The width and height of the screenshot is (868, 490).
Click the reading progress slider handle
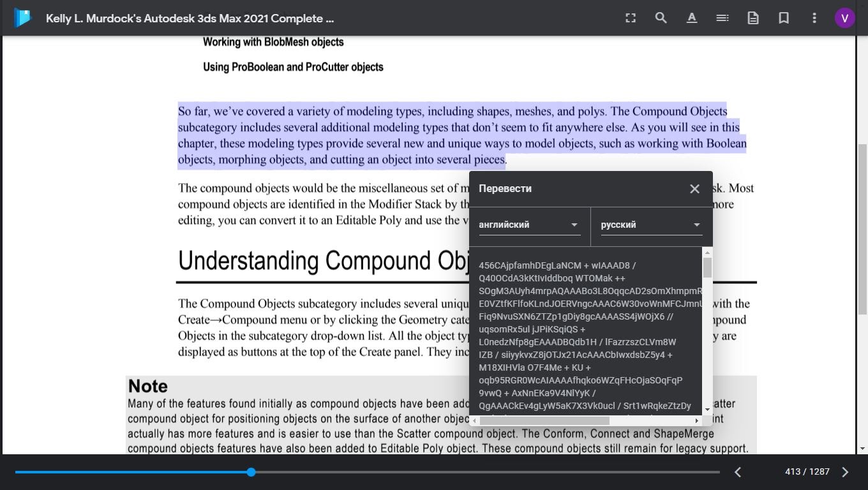click(251, 472)
